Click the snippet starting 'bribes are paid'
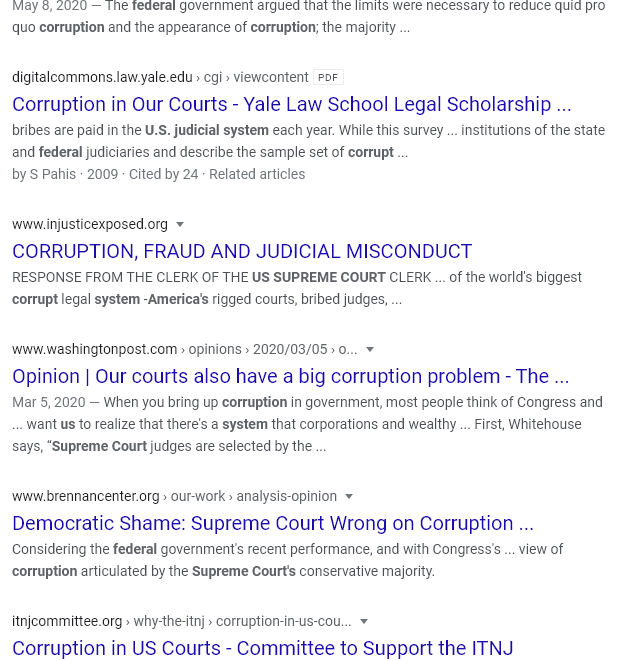Viewport: 628px width, 660px height. [309, 141]
